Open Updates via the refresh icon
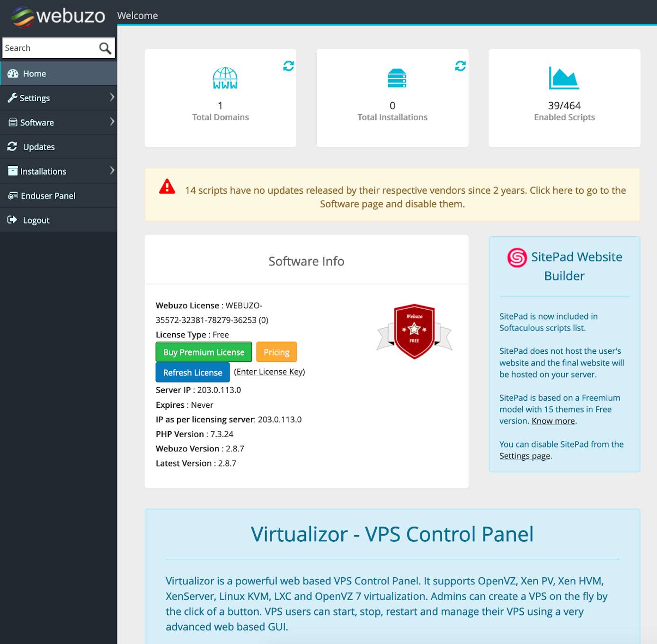The height and width of the screenshot is (644, 657). coord(12,147)
